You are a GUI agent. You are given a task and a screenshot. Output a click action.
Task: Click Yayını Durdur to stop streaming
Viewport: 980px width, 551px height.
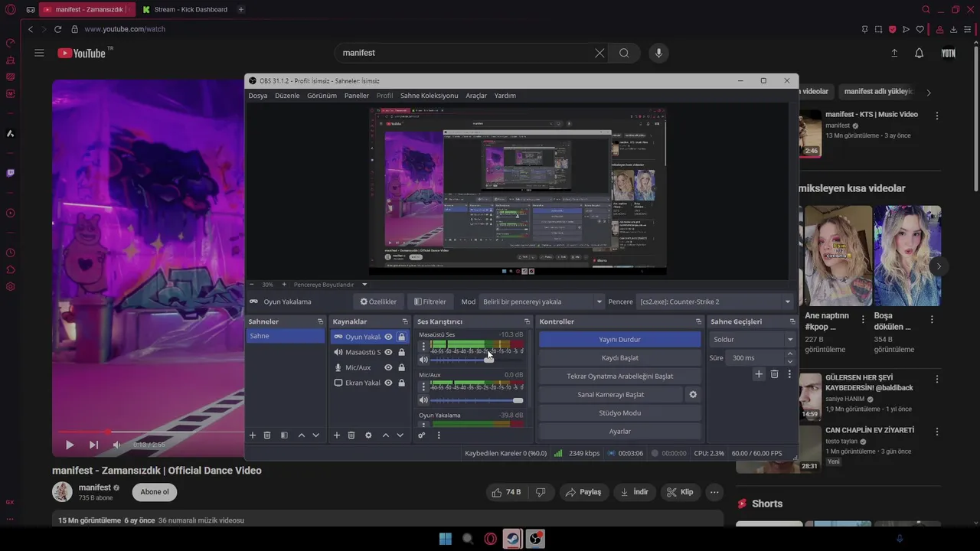(620, 340)
